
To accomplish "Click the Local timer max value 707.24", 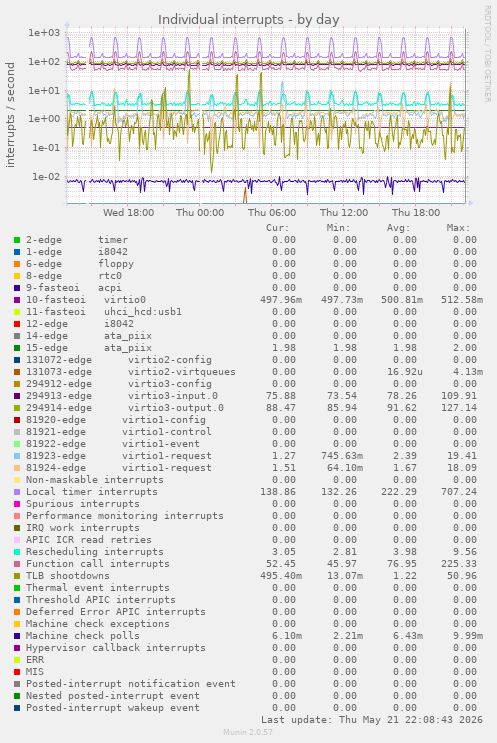I will tap(458, 492).
